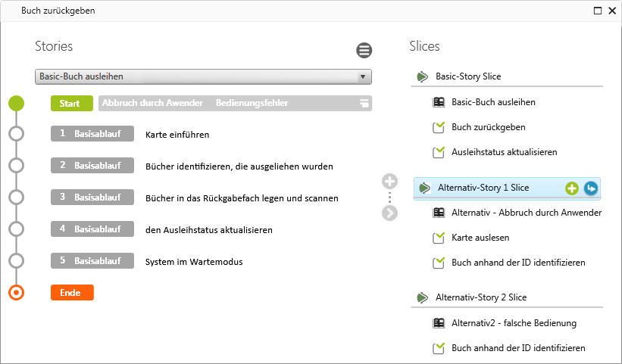Screen dimensions: 622x364
Task: Select the Bedienungsfehler alternative
Action: tap(252, 103)
